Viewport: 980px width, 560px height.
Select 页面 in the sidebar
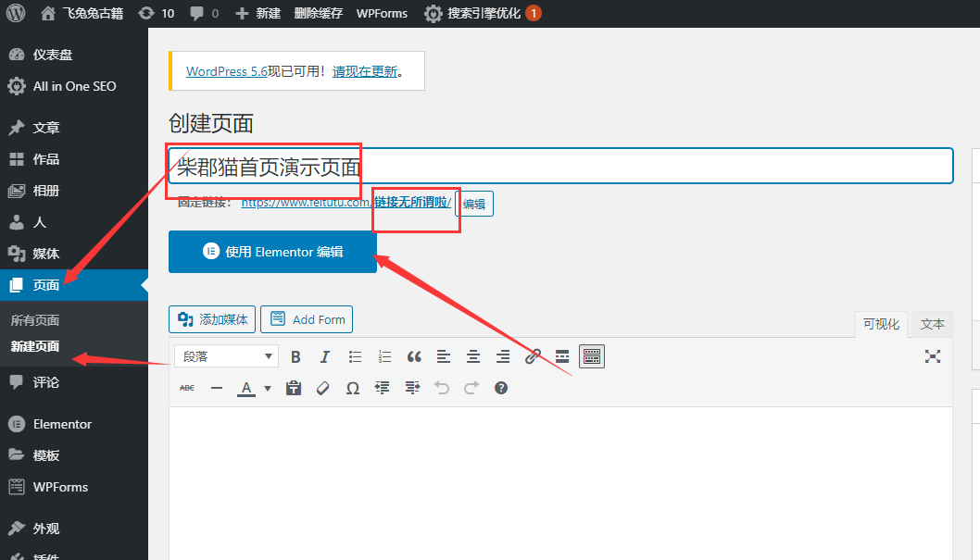pos(74,285)
